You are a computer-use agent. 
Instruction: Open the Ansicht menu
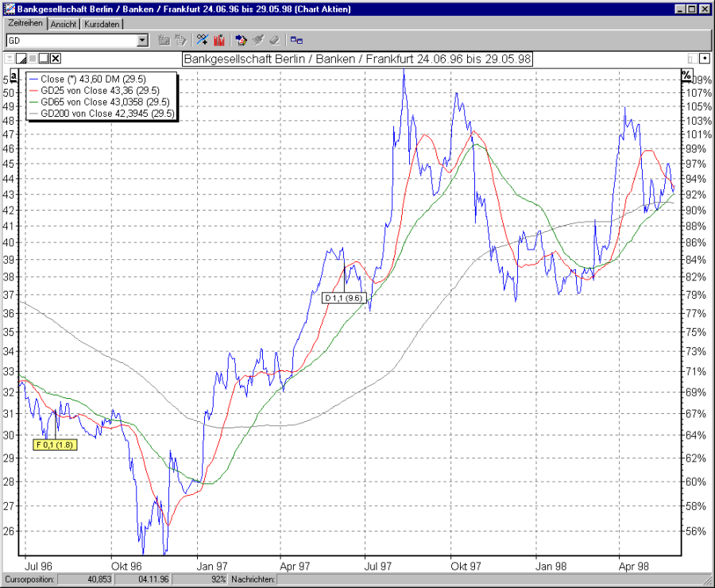[x=64, y=24]
